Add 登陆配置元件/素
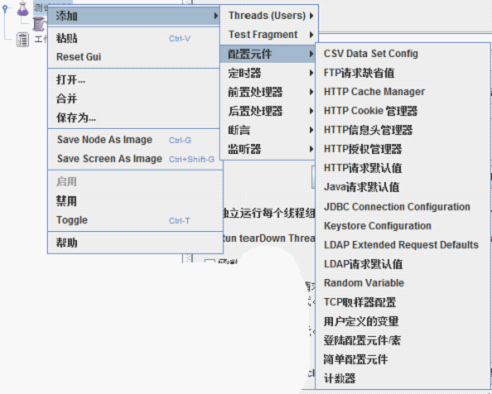Image resolution: width=492 pixels, height=394 pixels. (x=403, y=340)
